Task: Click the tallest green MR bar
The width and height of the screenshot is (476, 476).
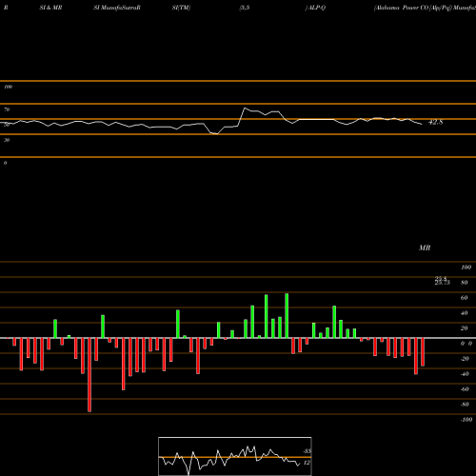Action: [x=287, y=316]
